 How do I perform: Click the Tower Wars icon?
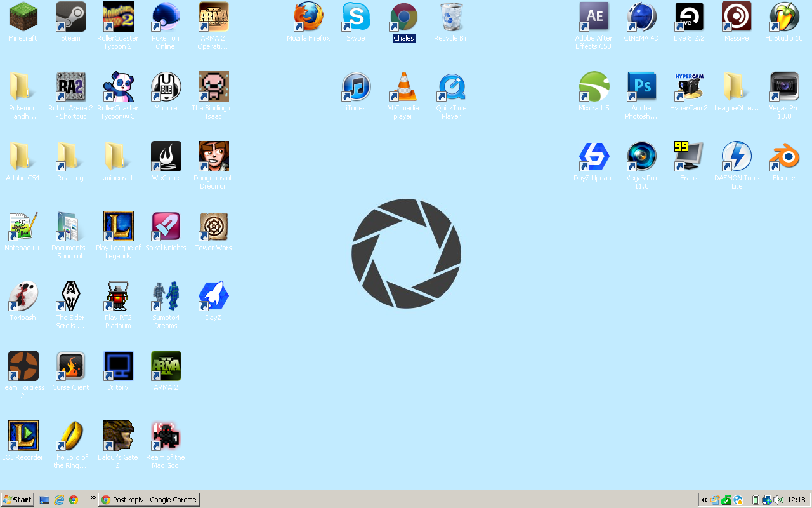point(213,227)
